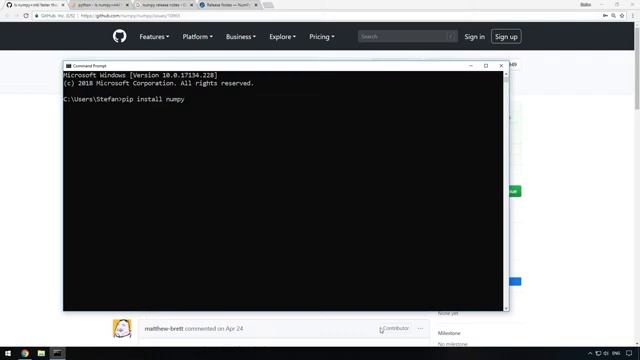Viewport: 640px width, 360px height.
Task: Click the Microsoft Windows version text line
Action: 140,75
